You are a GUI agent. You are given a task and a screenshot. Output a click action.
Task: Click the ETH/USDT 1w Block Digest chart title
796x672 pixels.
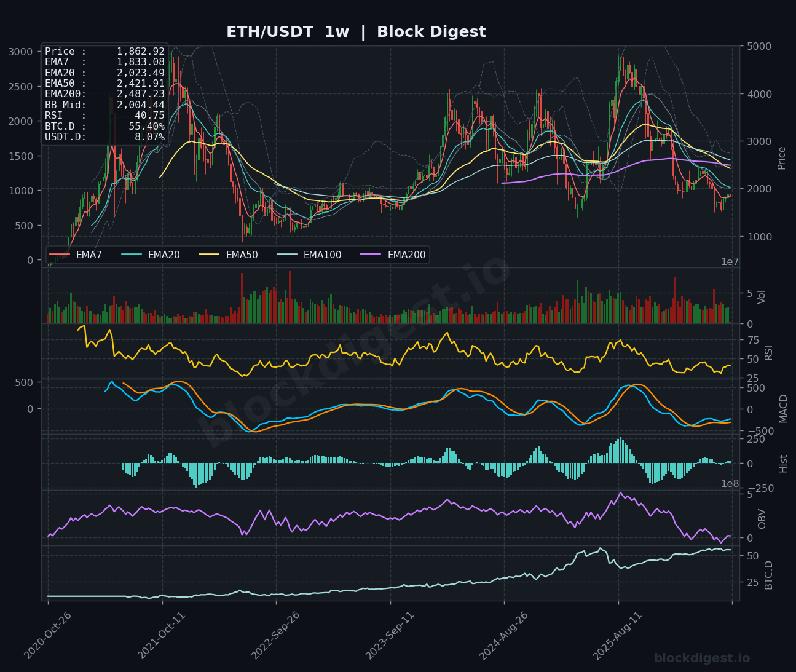356,32
